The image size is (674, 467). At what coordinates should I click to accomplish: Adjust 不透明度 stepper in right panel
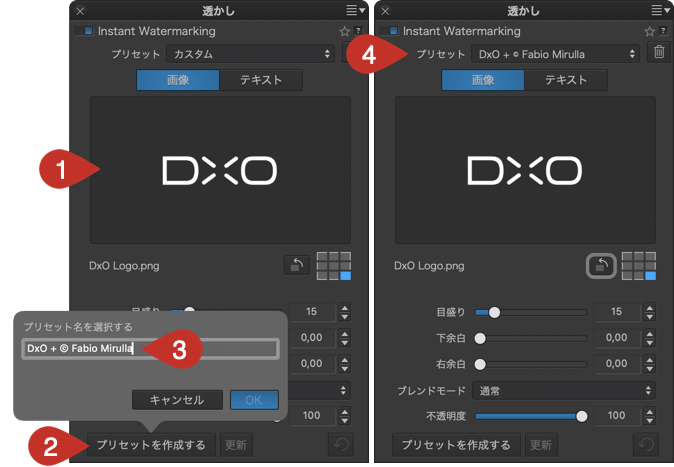649,416
